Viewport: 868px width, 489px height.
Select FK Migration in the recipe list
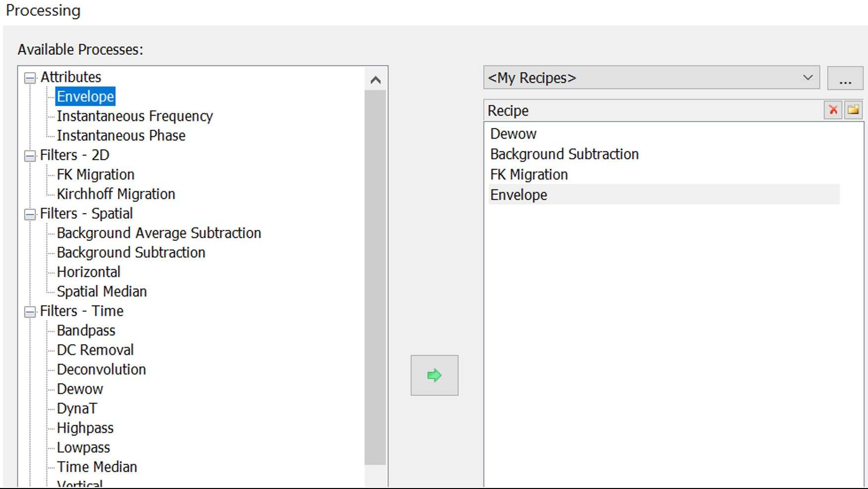pyautogui.click(x=528, y=174)
